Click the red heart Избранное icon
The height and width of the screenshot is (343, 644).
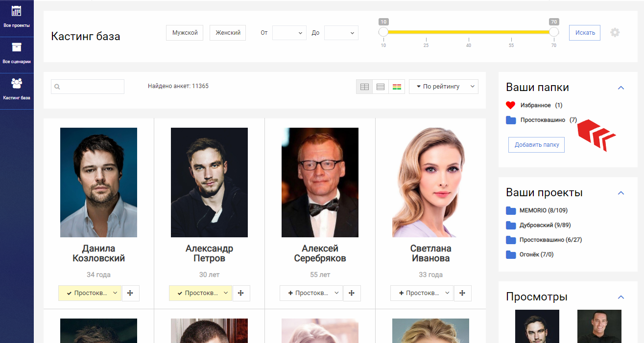[511, 105]
